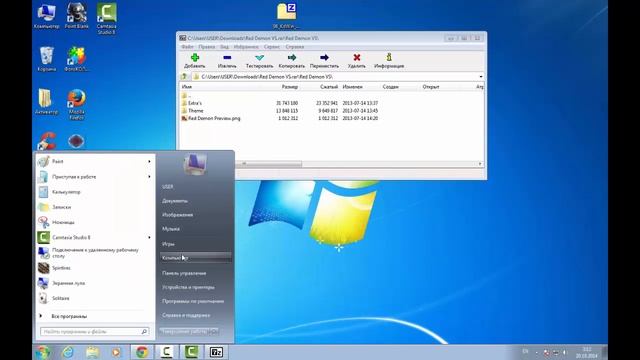Screen dimensions: 640x360
Task: Click the Windows Start orb
Action: pos(43,352)
